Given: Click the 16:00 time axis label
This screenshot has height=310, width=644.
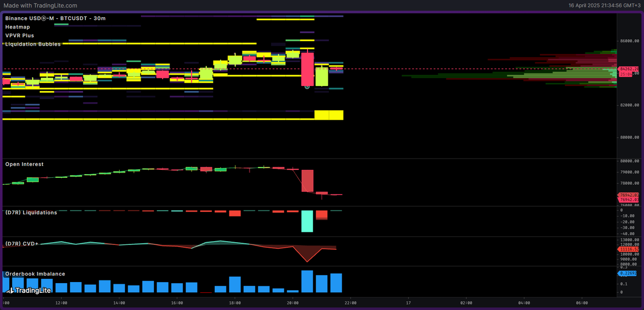Looking at the screenshot, I should tap(177, 302).
